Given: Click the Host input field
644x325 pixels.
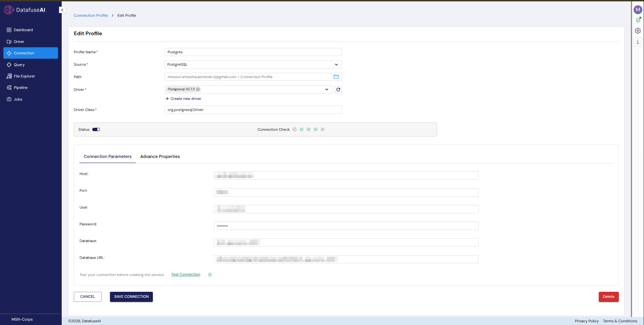Looking at the screenshot, I should (x=346, y=176).
